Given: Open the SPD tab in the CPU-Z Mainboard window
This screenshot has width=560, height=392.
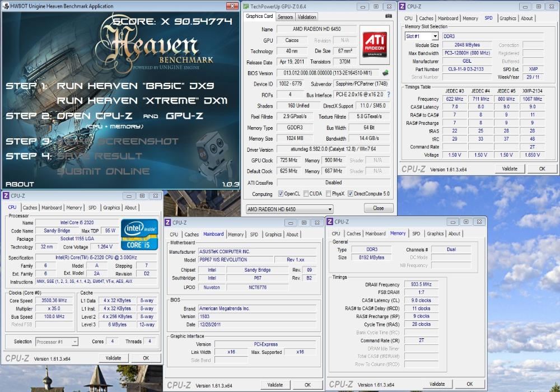Looking at the screenshot, I should point(254,235).
